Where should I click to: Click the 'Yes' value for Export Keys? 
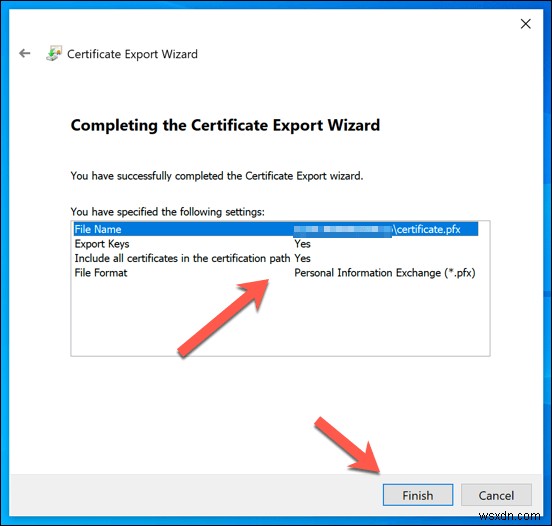tap(302, 244)
